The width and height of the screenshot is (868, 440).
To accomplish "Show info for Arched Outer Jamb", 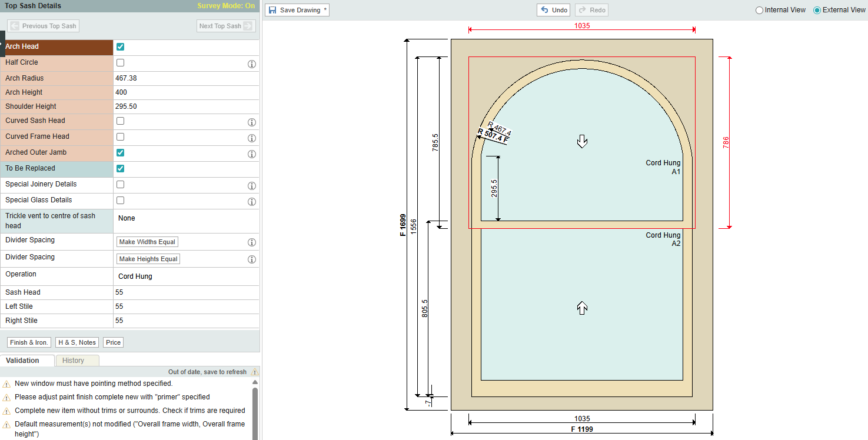I will pos(251,154).
